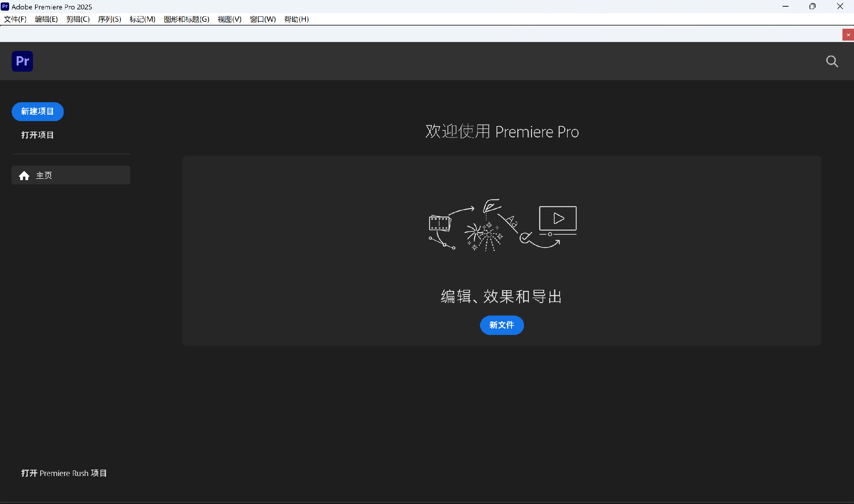Click the Premiere Pro logo icon
Image resolution: width=854 pixels, height=504 pixels.
tap(22, 61)
